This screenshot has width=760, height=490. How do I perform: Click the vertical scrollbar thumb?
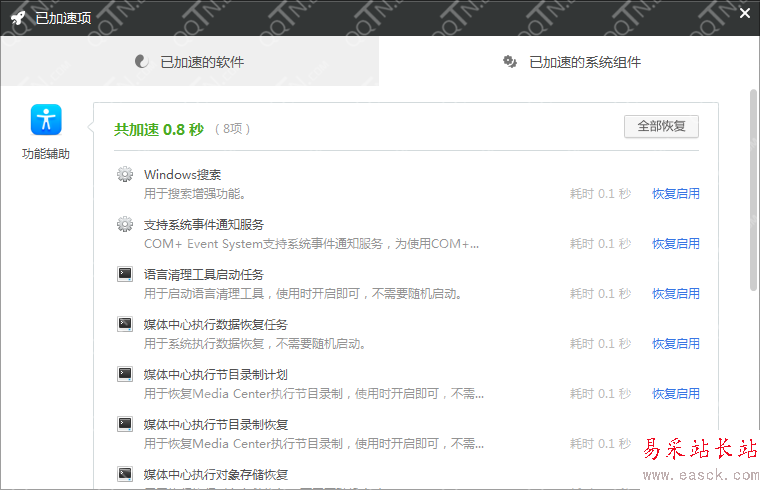tap(753, 190)
